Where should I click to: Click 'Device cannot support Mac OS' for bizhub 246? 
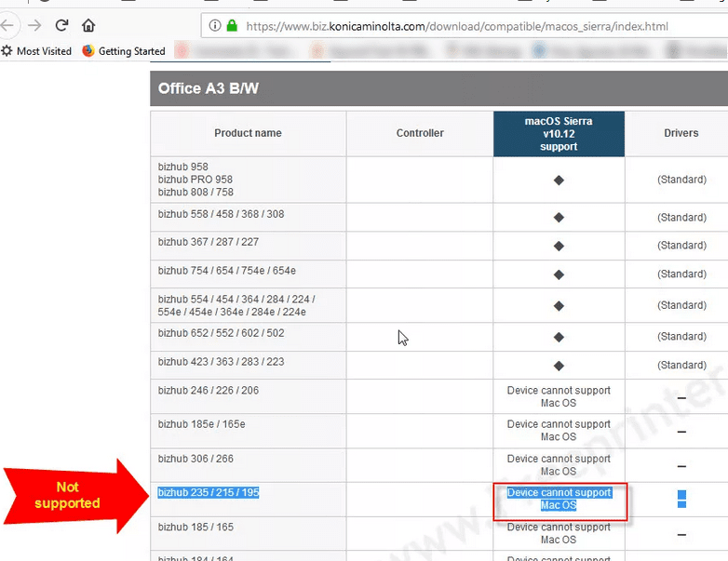point(559,396)
